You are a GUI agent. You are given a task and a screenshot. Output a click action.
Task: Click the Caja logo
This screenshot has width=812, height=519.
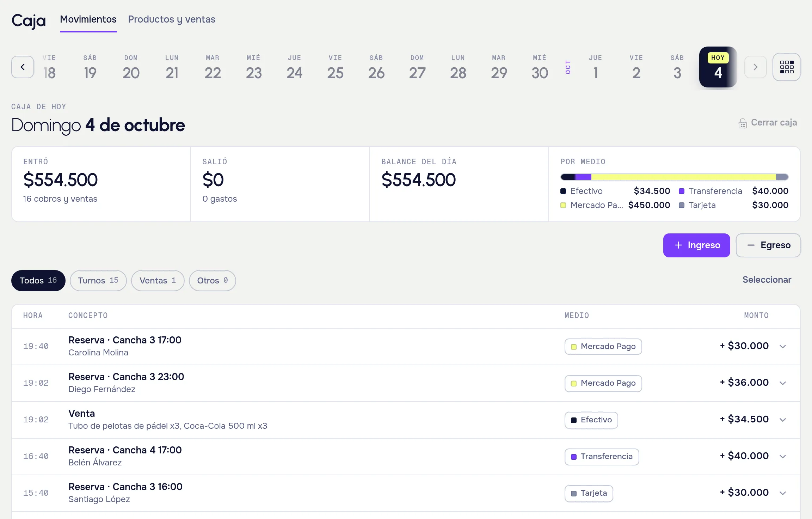point(29,20)
